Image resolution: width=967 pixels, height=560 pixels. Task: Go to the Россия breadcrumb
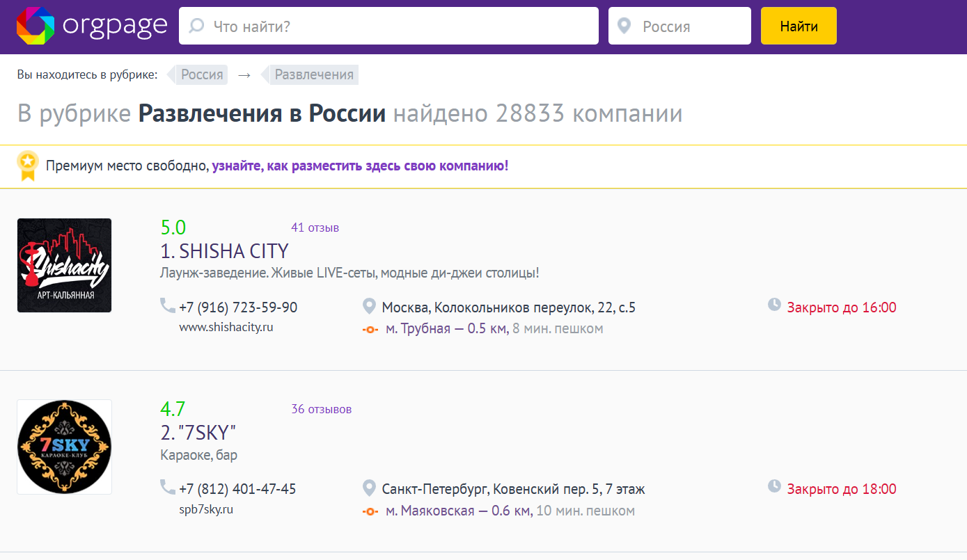pos(202,74)
